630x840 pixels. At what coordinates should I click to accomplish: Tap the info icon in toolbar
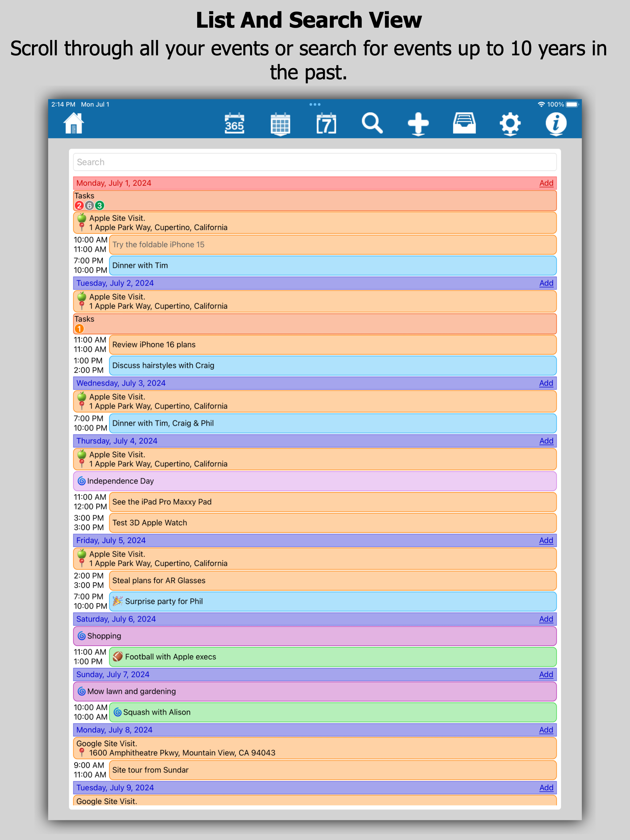point(556,123)
